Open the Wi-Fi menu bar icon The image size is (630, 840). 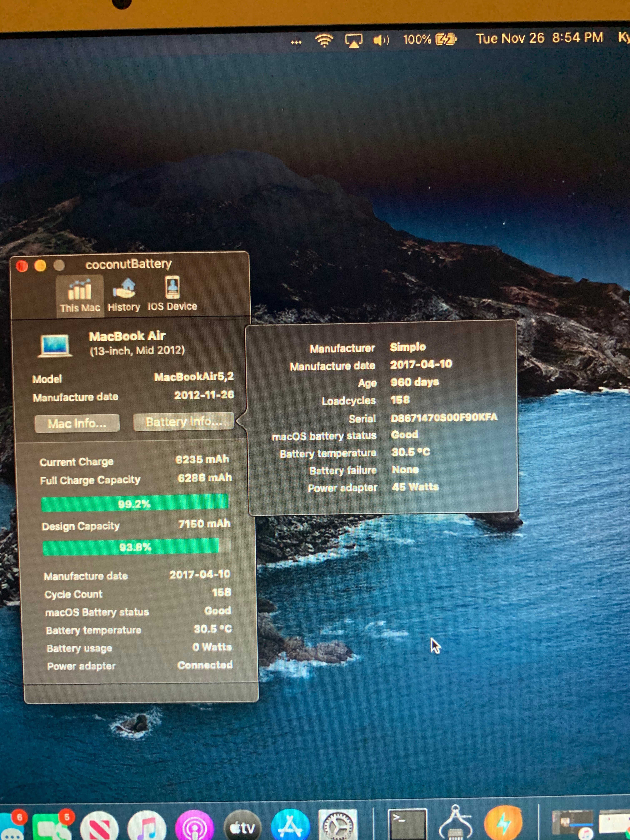tap(324, 40)
